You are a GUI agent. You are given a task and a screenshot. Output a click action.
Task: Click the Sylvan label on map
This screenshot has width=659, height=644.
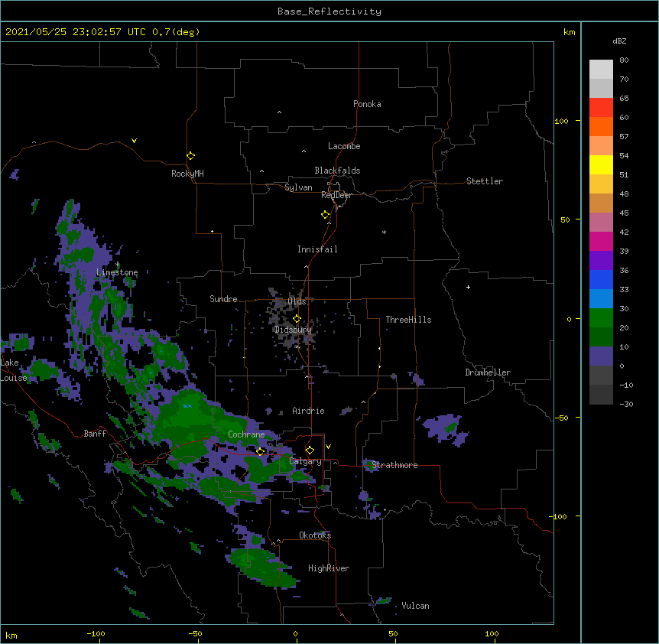pos(298,187)
